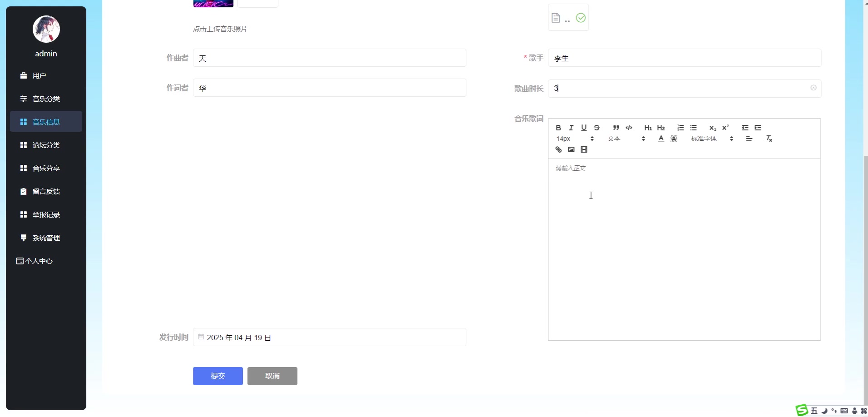Insert a video into the lyrics editor
Screen dimensions: 868x417
coord(584,149)
